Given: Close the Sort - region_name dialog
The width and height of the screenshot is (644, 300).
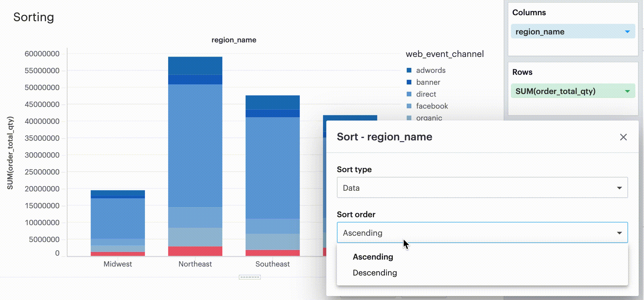Looking at the screenshot, I should 623,137.
